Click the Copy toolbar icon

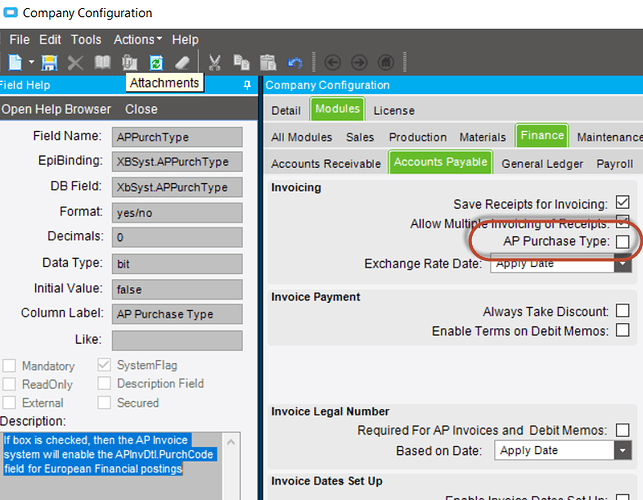[241, 62]
